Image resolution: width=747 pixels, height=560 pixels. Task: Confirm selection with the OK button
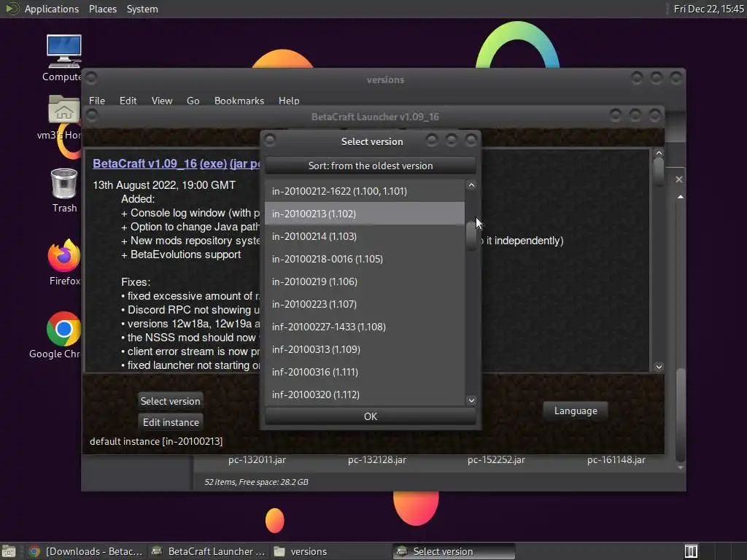[x=370, y=416]
